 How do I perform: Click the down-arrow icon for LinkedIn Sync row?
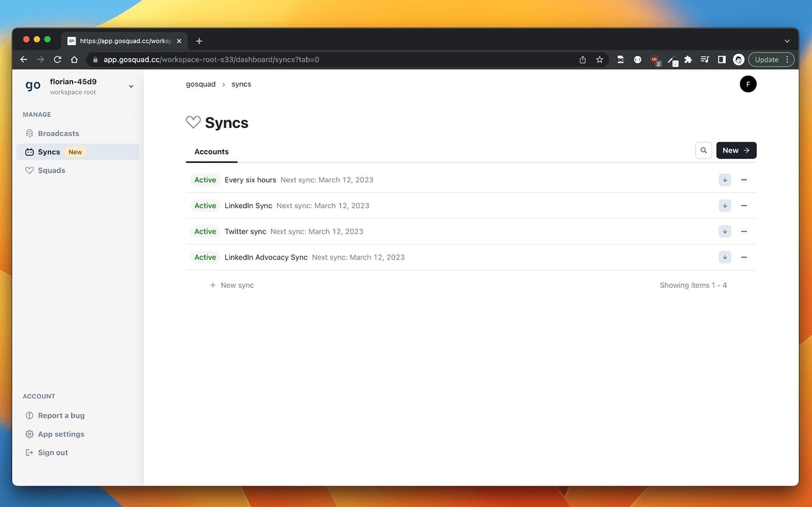(724, 205)
